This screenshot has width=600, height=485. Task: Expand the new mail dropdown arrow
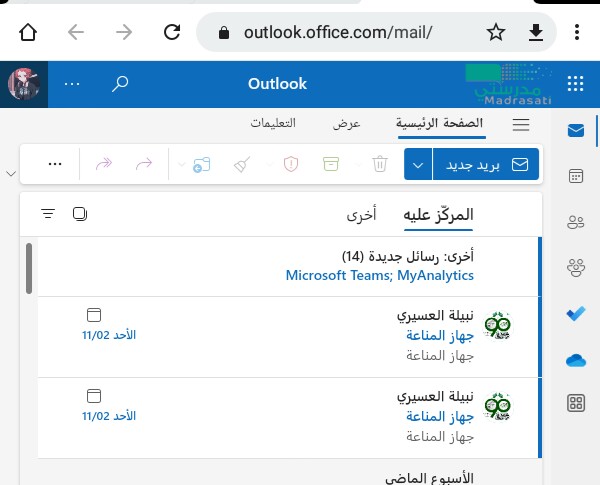[x=418, y=164]
